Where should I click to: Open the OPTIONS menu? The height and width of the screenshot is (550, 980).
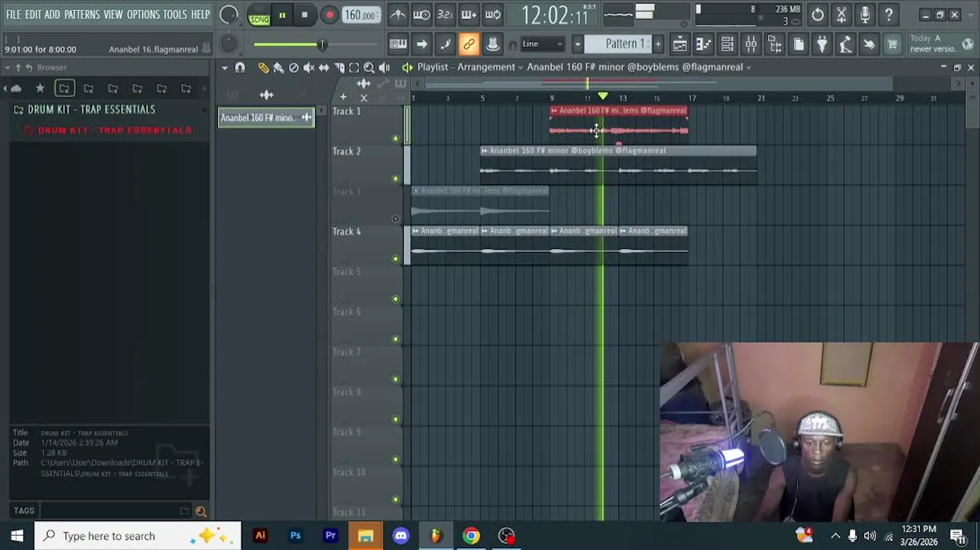[143, 15]
